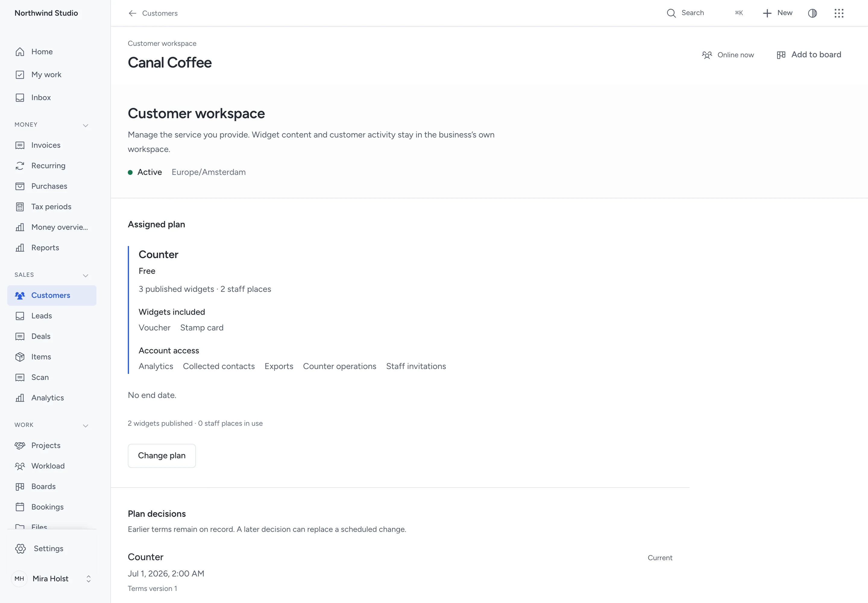Go to Inbox in sidebar
Image resolution: width=868 pixels, height=603 pixels.
pos(52,97)
